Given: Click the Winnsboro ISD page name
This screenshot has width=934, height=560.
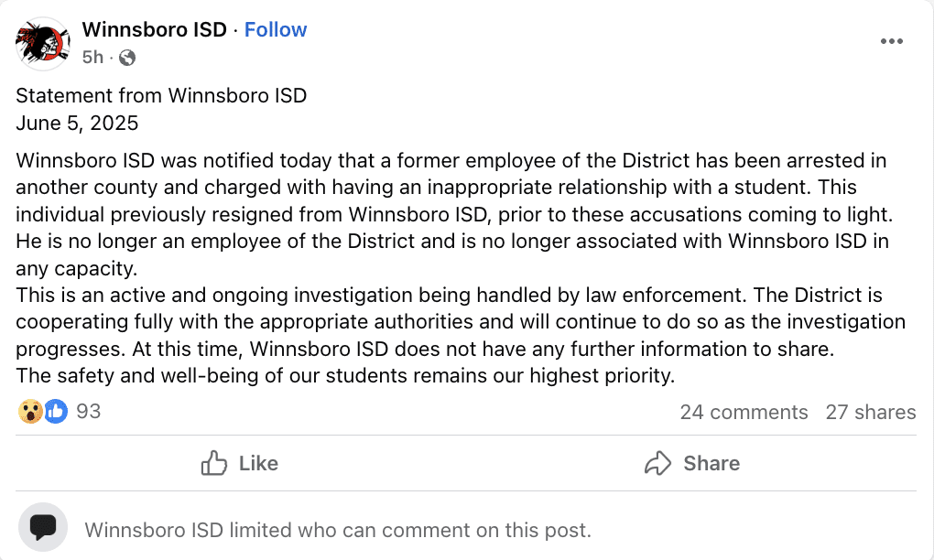Looking at the screenshot, I should tap(154, 30).
